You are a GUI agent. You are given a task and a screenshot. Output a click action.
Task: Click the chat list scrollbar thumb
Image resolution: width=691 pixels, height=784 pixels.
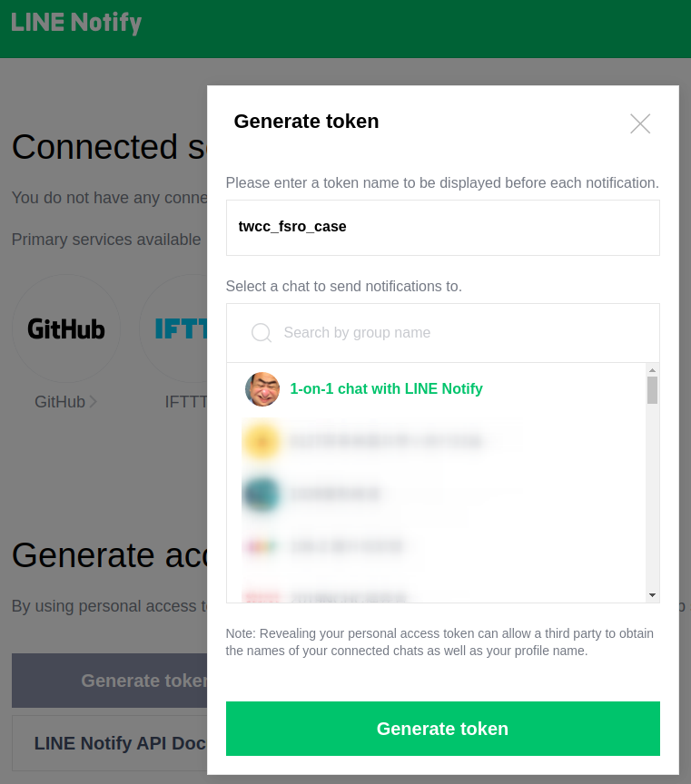[652, 390]
